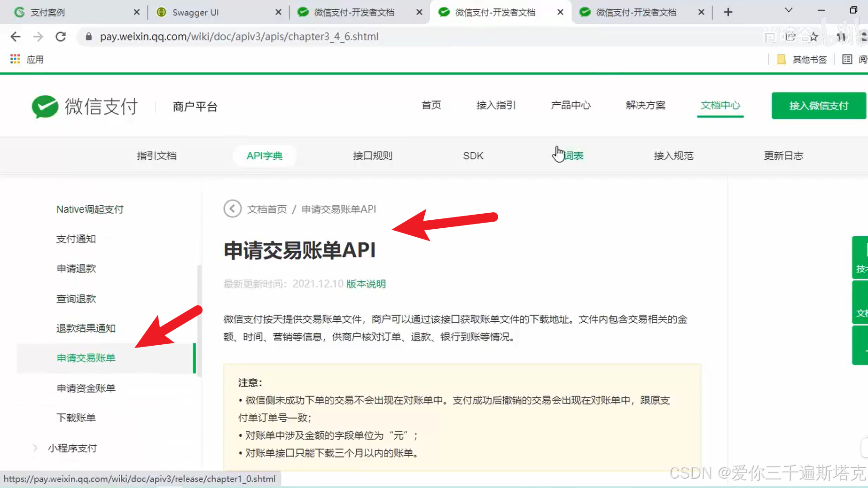
Task: Click the 应用 bookmarks label
Action: pyautogui.click(x=35, y=59)
